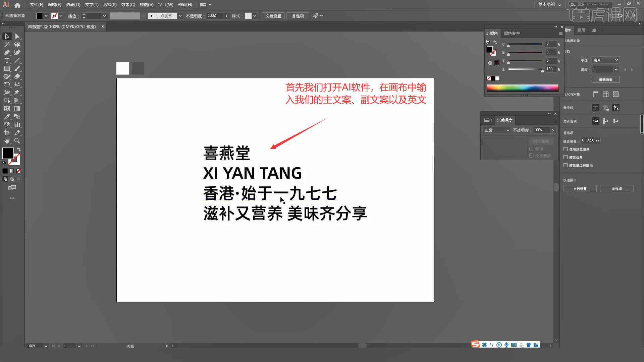644x362 pixels.
Task: Select the Hand tool
Action: coord(7,140)
